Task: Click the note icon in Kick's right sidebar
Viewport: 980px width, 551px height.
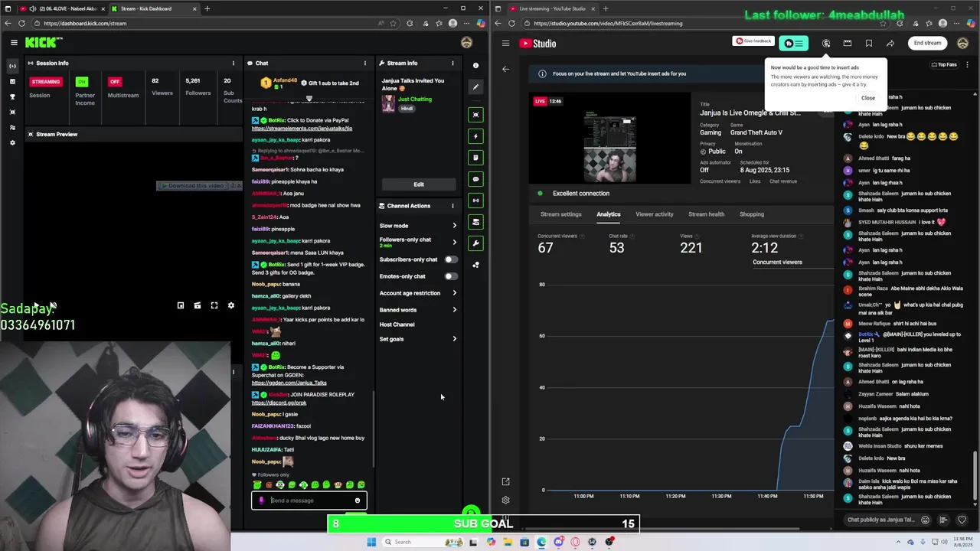Action: coord(475,158)
